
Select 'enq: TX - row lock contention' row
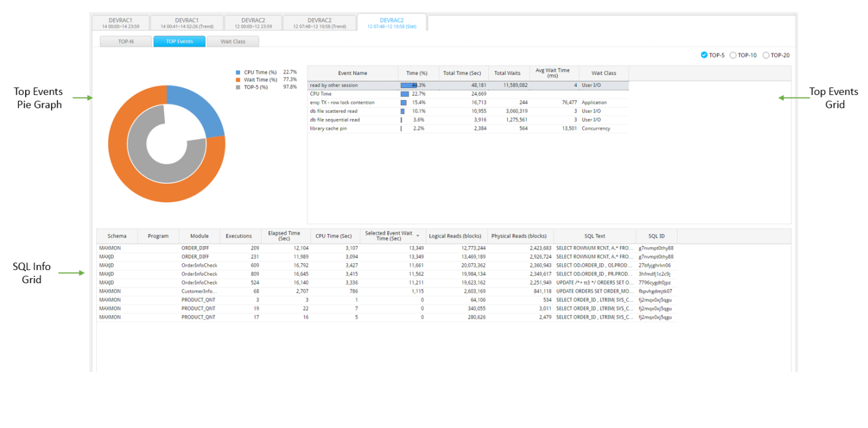tap(468, 103)
